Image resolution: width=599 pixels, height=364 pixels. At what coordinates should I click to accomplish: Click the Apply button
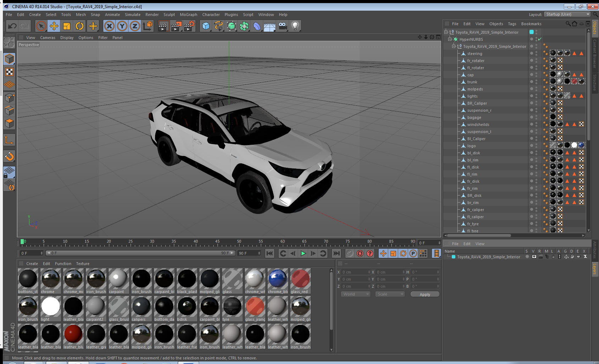pos(425,294)
